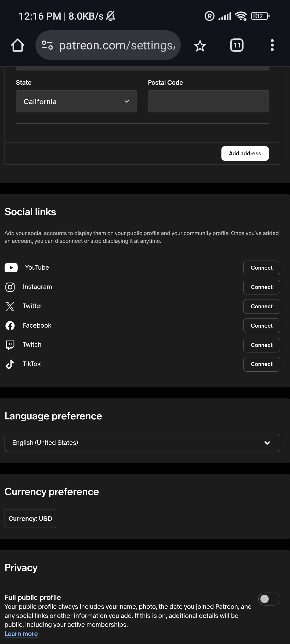
Task: Open the Learn more privacy link
Action: point(21,634)
